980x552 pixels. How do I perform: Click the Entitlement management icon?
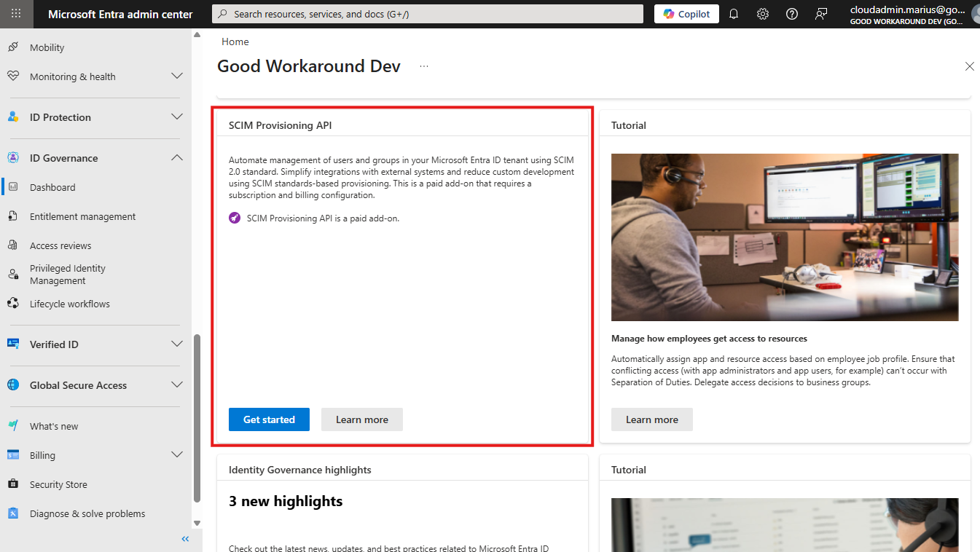pyautogui.click(x=13, y=216)
